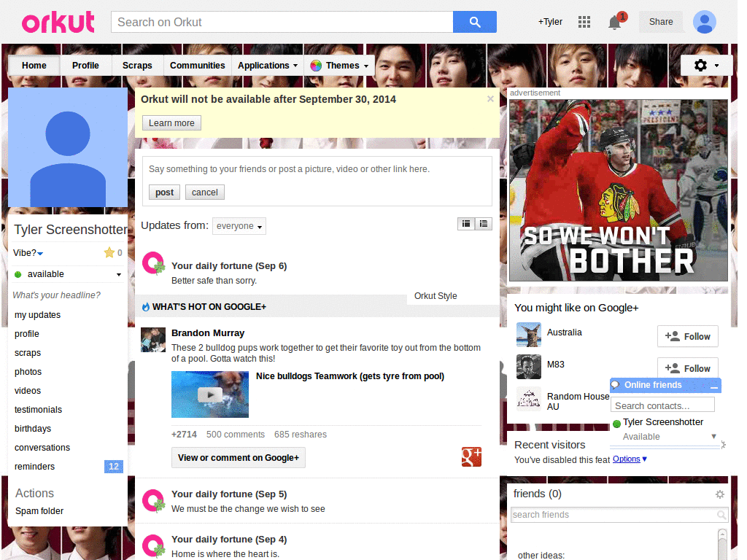The image size is (747, 560).
Task: Open the Google apps grid icon
Action: click(584, 22)
